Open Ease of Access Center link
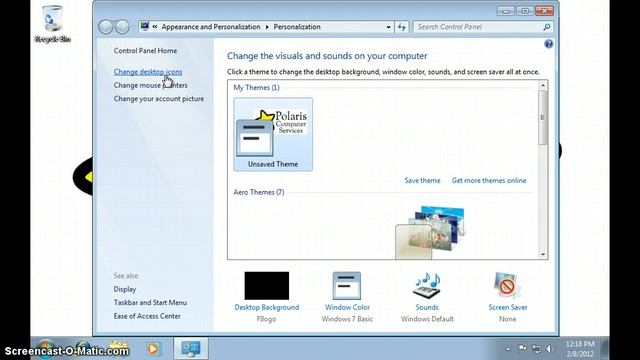 tap(147, 316)
